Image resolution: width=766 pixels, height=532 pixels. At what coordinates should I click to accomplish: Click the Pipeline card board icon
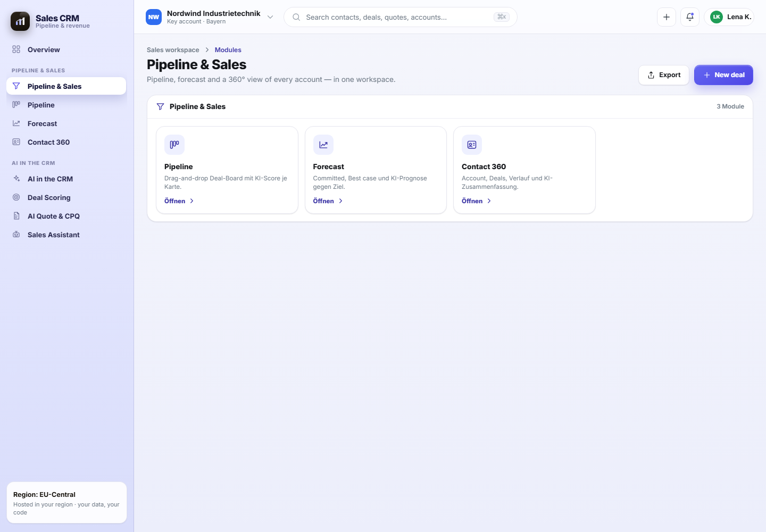[174, 145]
